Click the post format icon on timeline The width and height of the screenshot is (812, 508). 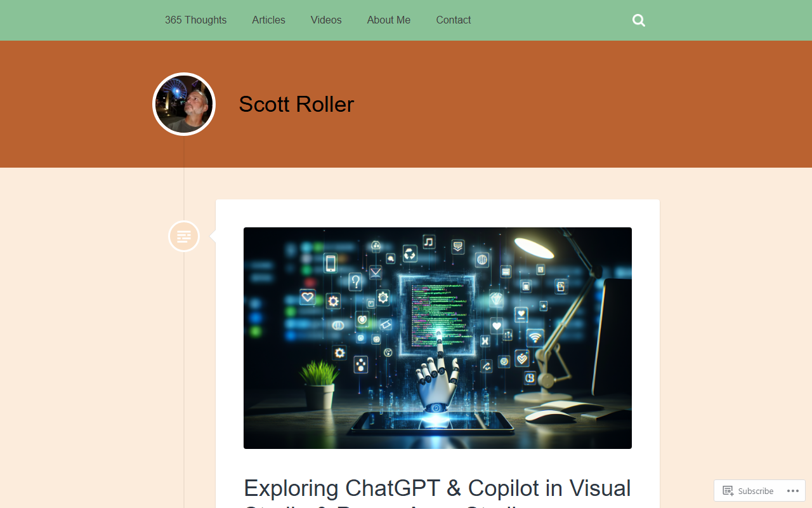184,236
